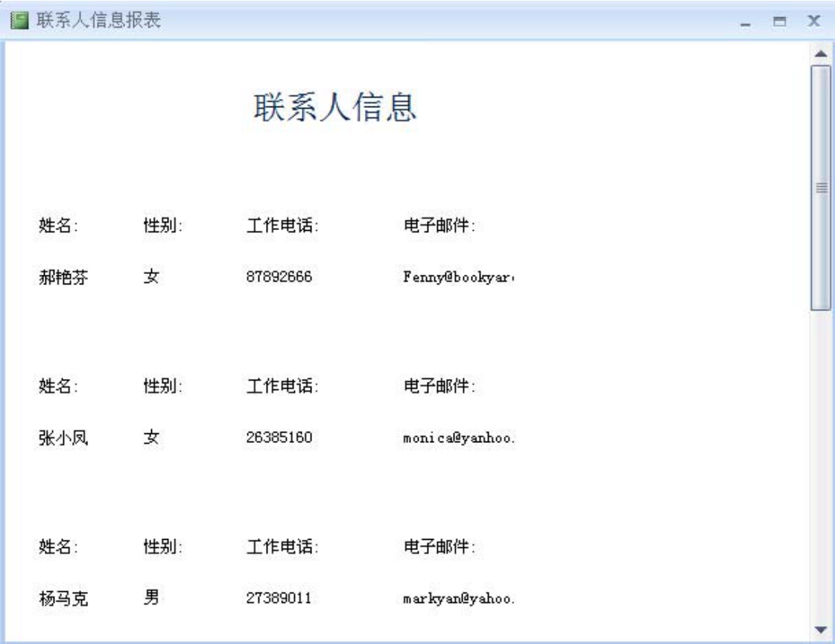Click the work phone value 26385160

(279, 438)
